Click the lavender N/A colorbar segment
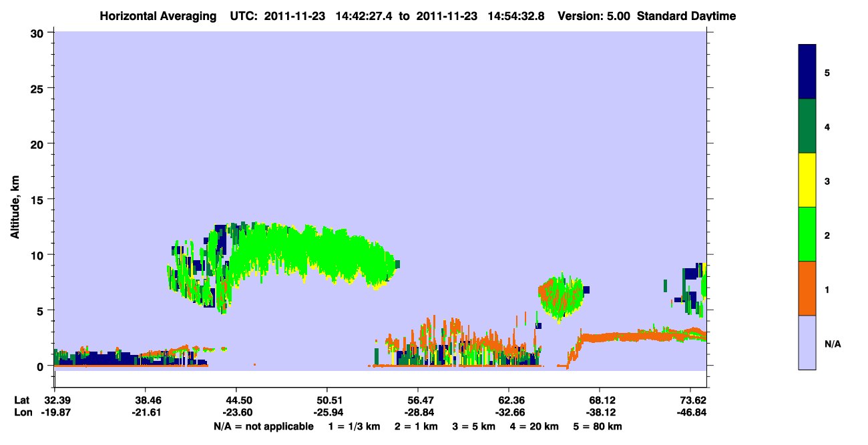 point(807,342)
